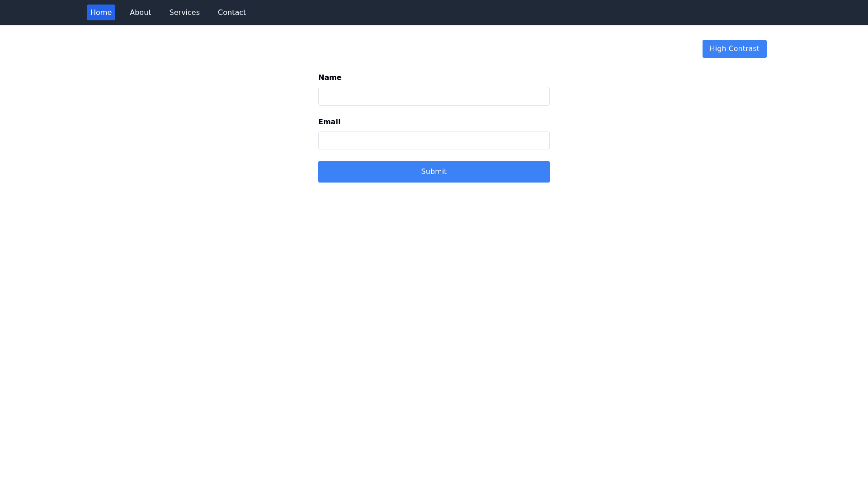Switch display using High Contrast button
The image size is (868, 488).
coord(734,49)
